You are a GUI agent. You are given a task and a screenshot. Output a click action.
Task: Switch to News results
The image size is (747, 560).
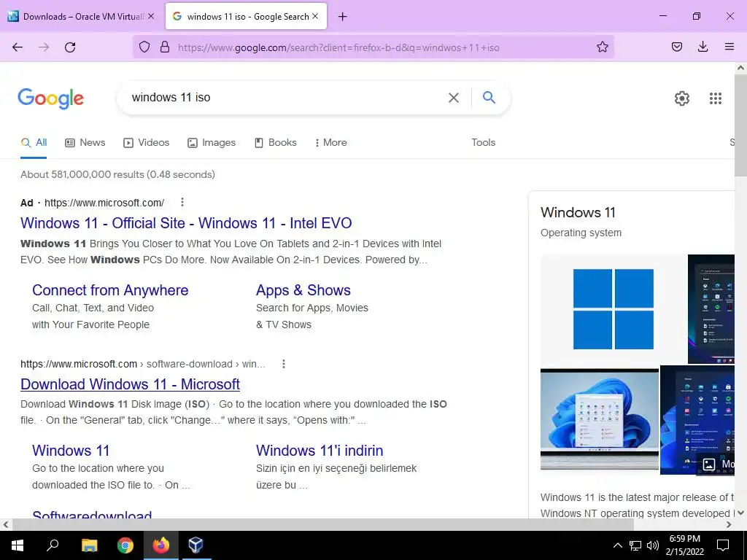85,142
